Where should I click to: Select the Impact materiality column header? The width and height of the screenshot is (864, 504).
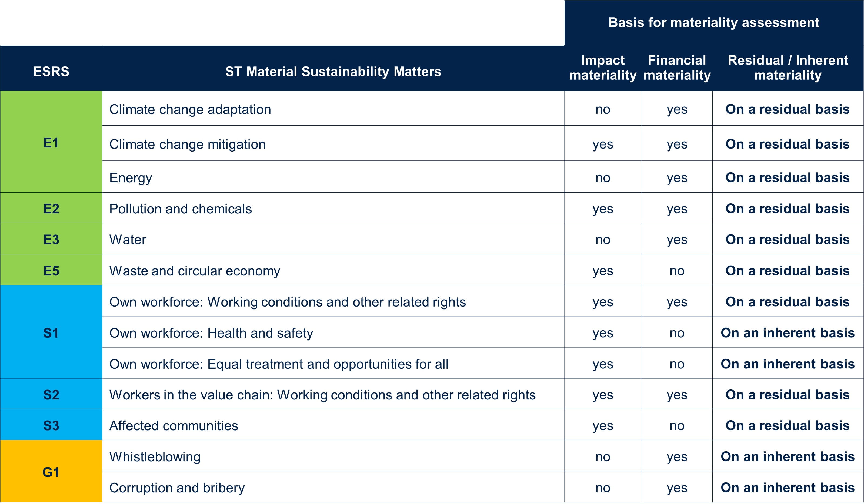[603, 68]
